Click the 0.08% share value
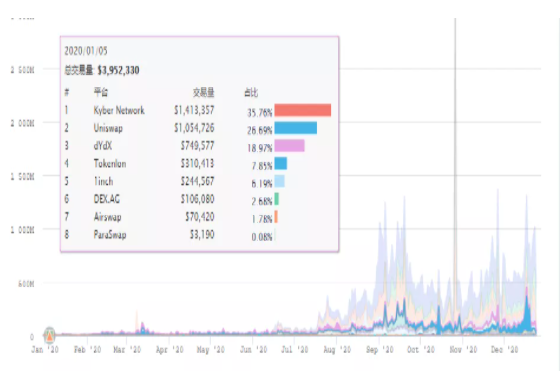This screenshot has width=560, height=371. (x=262, y=237)
